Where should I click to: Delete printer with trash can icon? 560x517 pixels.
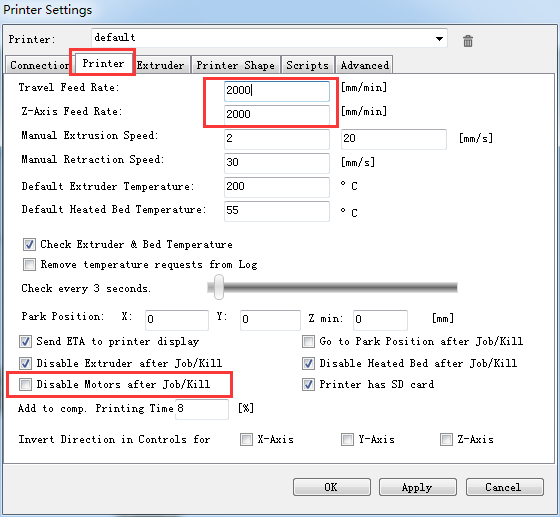click(x=468, y=41)
